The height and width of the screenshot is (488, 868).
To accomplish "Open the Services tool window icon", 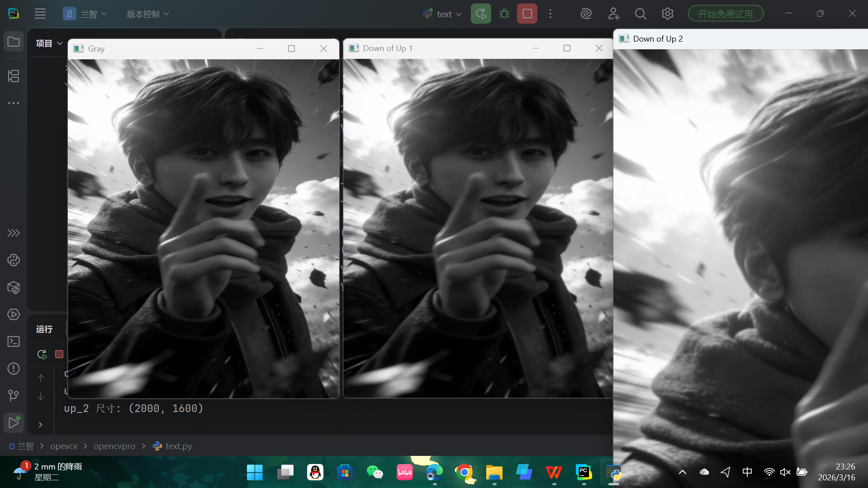I will click(x=14, y=314).
